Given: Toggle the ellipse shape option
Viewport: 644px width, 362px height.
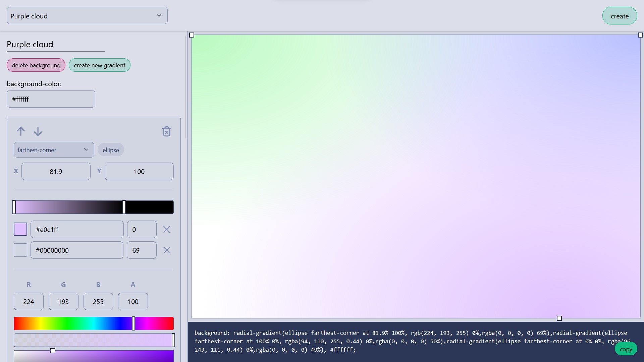Looking at the screenshot, I should point(111,149).
